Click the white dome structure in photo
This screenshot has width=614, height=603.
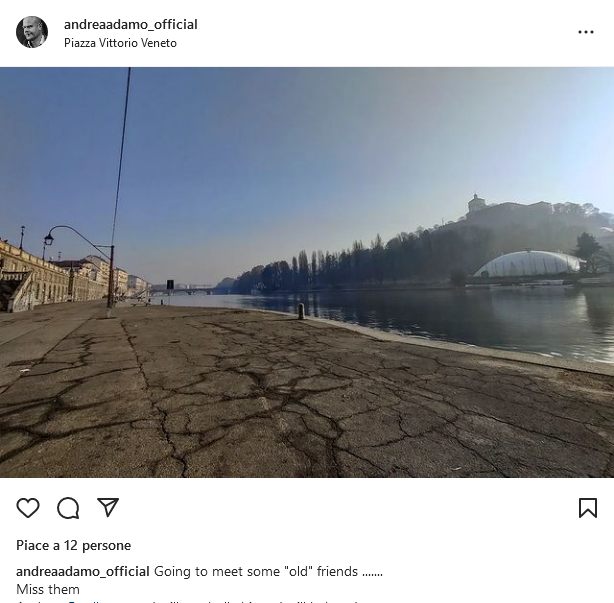point(529,264)
